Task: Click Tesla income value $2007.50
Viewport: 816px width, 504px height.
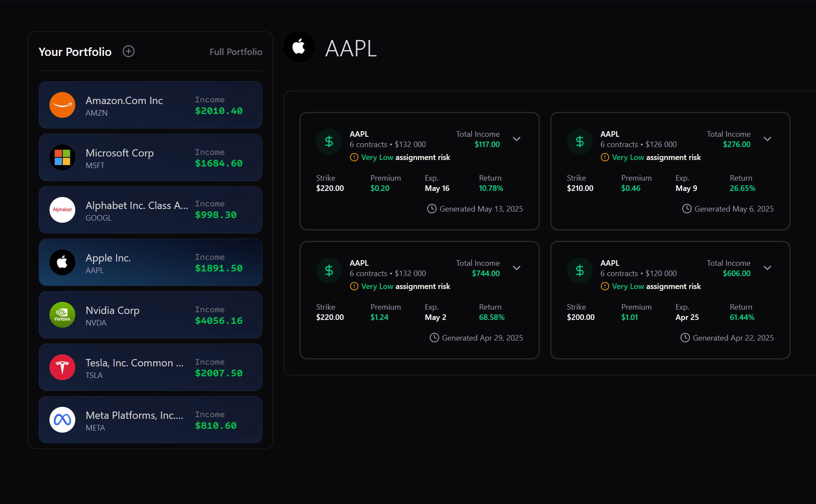Action: point(219,373)
